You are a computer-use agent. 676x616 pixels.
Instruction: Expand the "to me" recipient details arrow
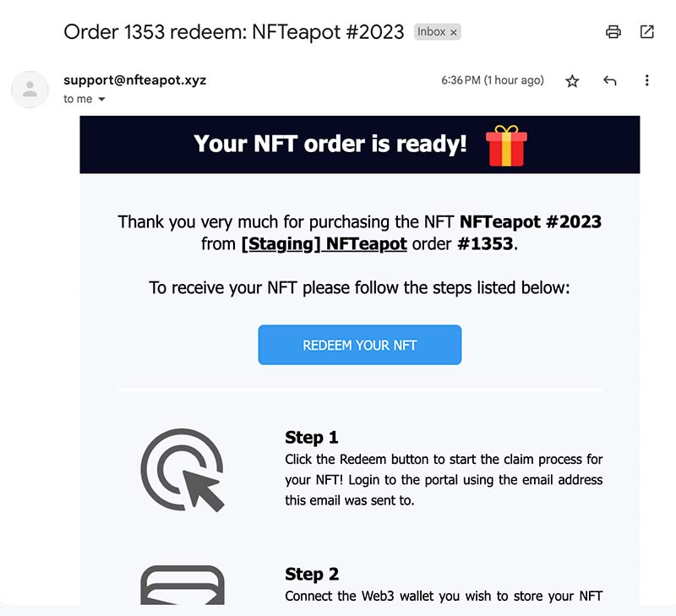coord(102,100)
